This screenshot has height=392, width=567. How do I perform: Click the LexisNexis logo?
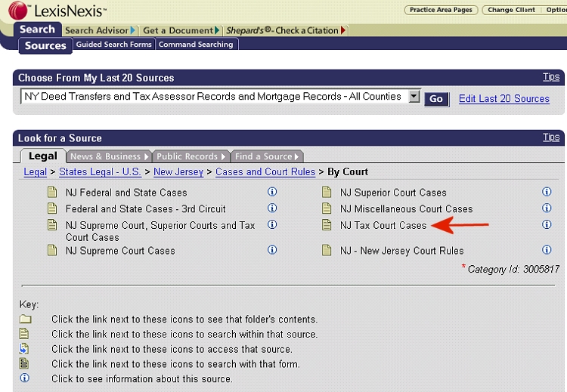tap(57, 10)
